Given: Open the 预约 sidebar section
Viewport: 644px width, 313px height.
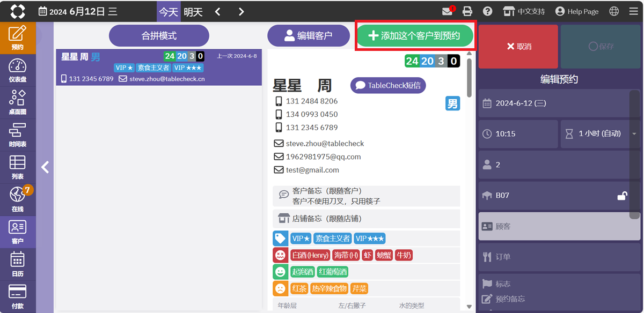Looking at the screenshot, I should point(18,38).
